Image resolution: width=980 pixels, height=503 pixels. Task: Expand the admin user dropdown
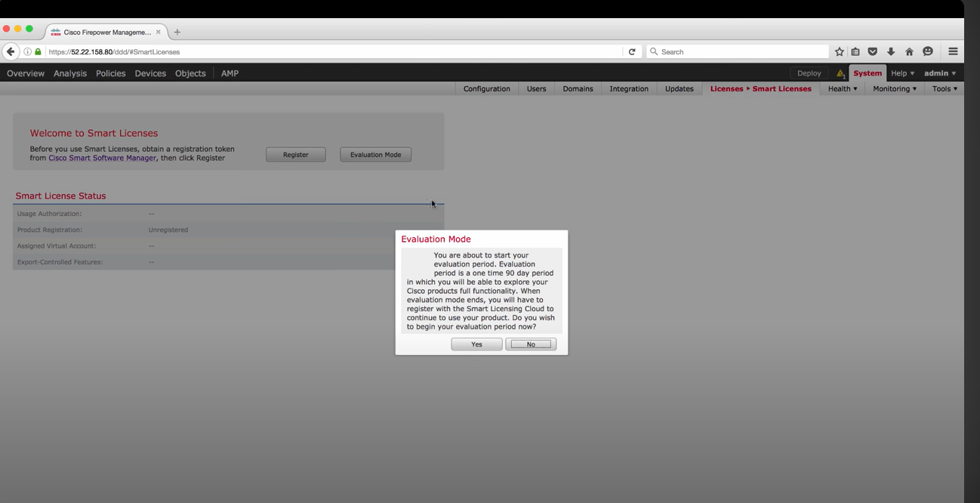click(x=940, y=73)
